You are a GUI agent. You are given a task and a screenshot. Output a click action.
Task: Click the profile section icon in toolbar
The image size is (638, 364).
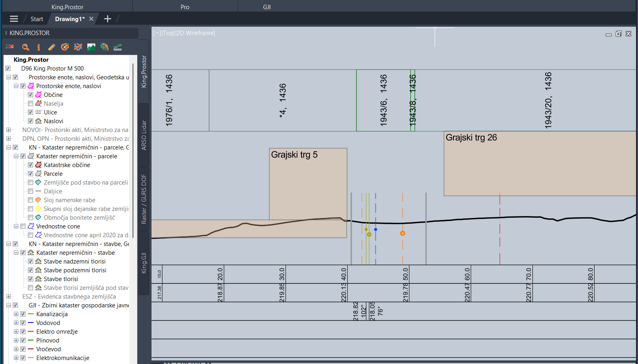[x=118, y=47]
